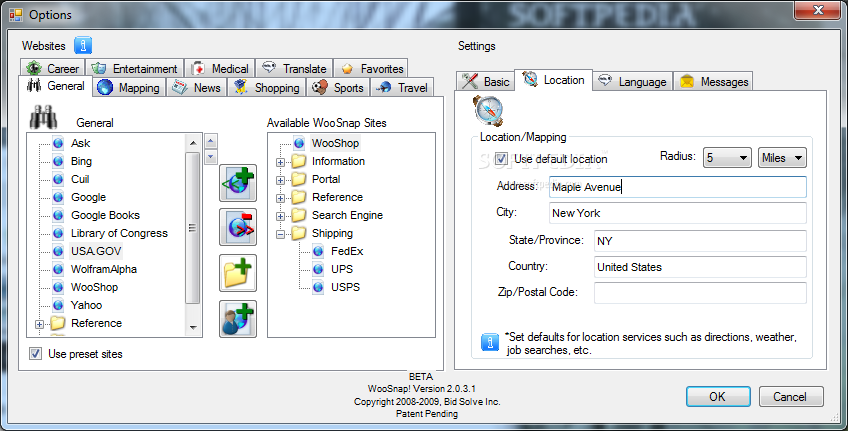This screenshot has height=431, width=848.
Task: Open the Miles unit dropdown
Action: (x=782, y=158)
